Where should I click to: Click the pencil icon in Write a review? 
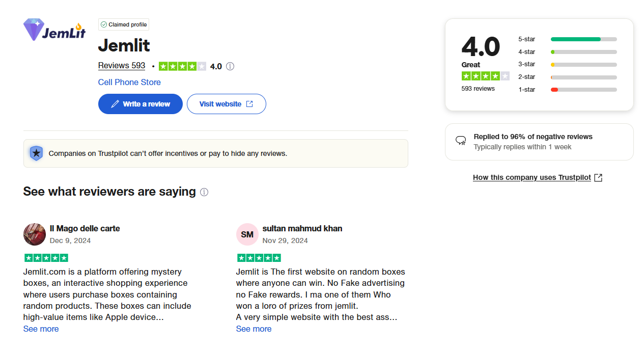point(115,104)
